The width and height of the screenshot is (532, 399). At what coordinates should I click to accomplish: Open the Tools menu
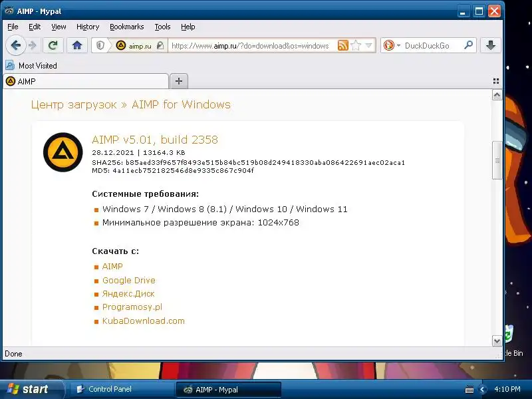(x=162, y=27)
